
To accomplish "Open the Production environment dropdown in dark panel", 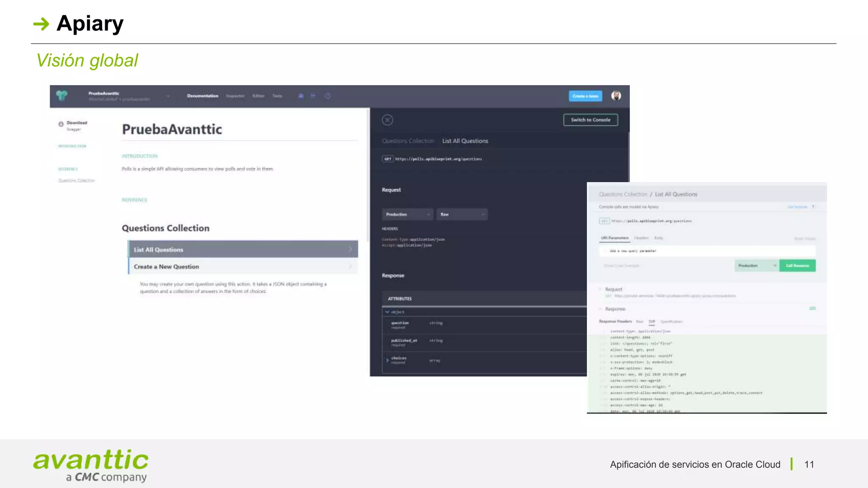I will pyautogui.click(x=407, y=214).
